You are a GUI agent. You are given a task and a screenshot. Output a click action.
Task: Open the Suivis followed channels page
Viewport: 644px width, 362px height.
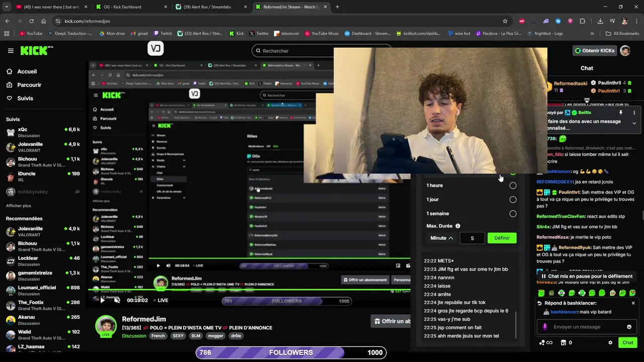pyautogui.click(x=19, y=99)
